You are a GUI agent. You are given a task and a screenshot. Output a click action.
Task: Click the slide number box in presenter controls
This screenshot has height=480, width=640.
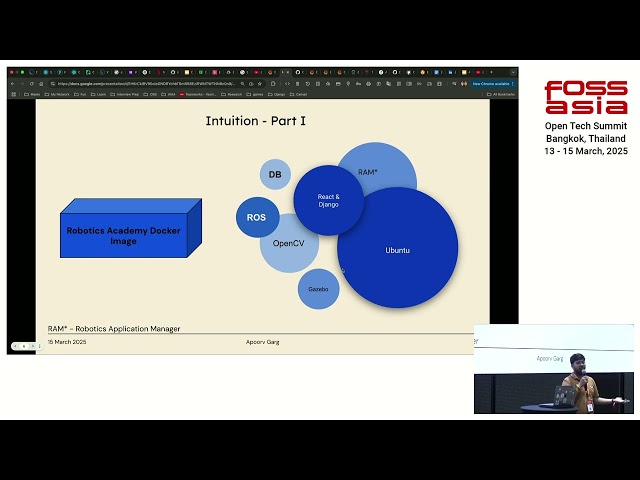click(24, 346)
